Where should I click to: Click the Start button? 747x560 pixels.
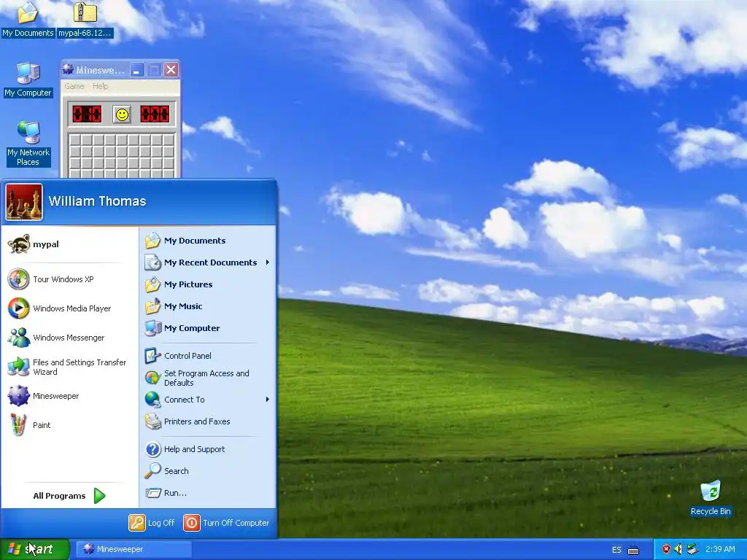34,549
